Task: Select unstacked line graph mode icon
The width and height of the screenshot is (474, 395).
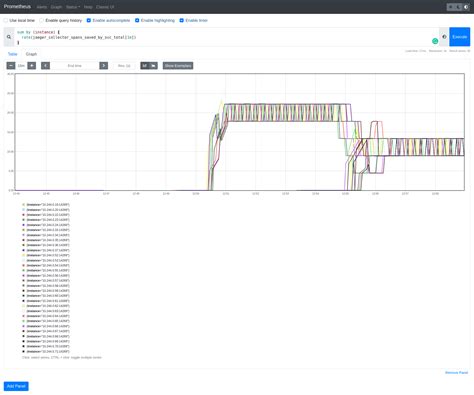Action: [145, 66]
